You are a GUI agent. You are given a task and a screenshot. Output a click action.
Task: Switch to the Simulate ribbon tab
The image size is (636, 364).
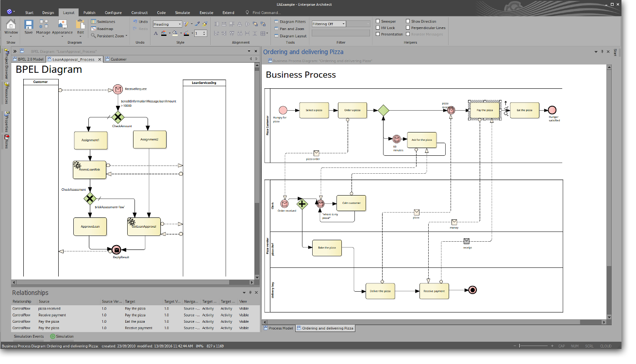tap(183, 13)
